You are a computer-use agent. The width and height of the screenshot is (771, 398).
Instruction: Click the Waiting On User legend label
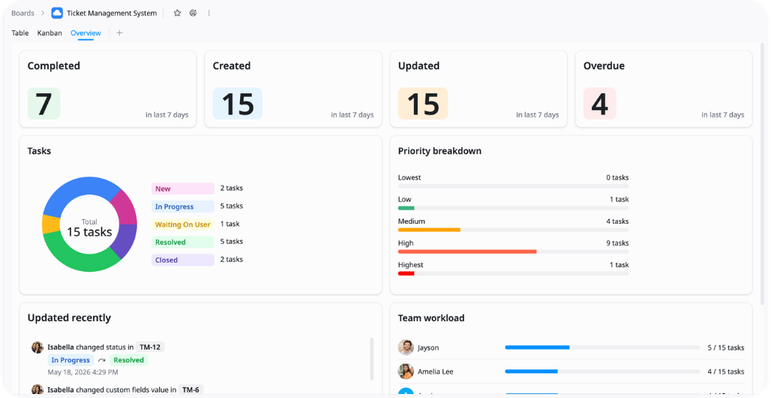183,224
